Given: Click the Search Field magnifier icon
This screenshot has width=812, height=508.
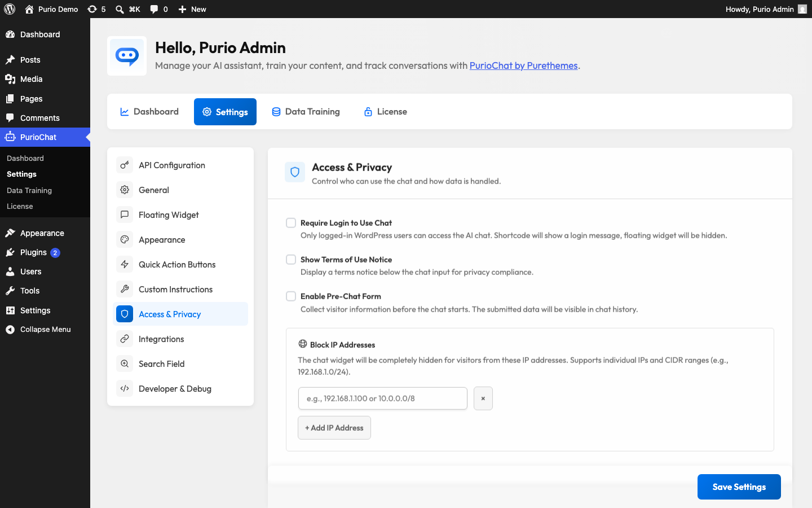Looking at the screenshot, I should pyautogui.click(x=125, y=364).
